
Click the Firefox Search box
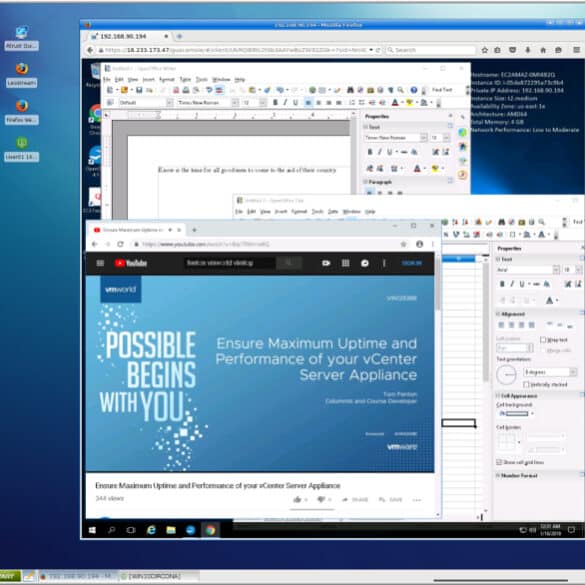tap(431, 50)
